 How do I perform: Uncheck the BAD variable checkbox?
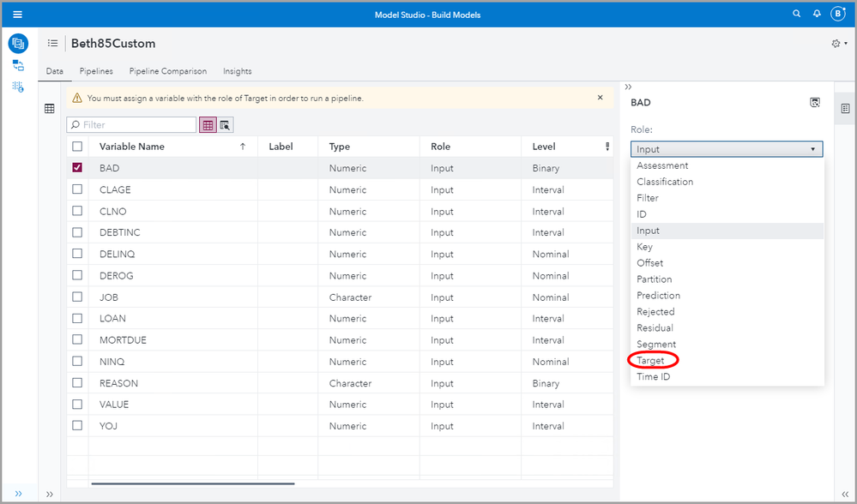78,168
